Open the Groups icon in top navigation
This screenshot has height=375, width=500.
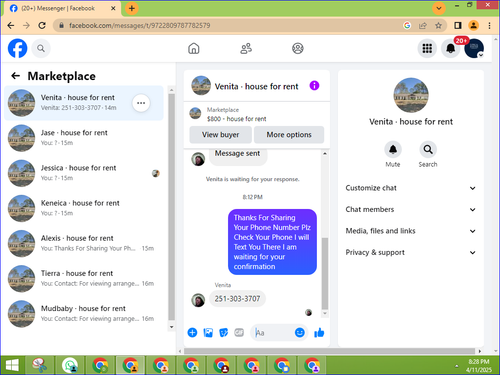tap(298, 48)
